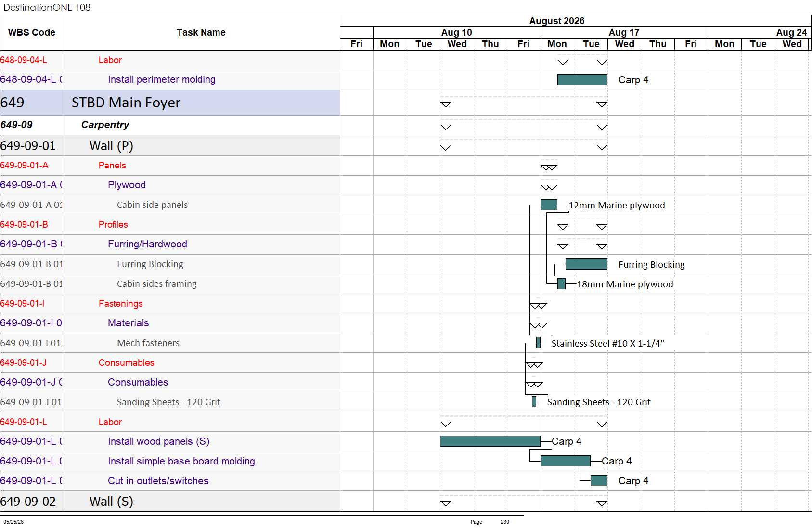
Task: Click the start marker in the Wall (S) row
Action: 446,503
